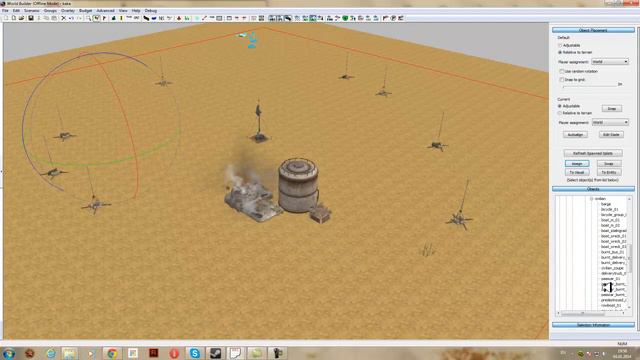This screenshot has width=640, height=360.
Task: Open Steam from the taskbar
Action: click(x=215, y=353)
